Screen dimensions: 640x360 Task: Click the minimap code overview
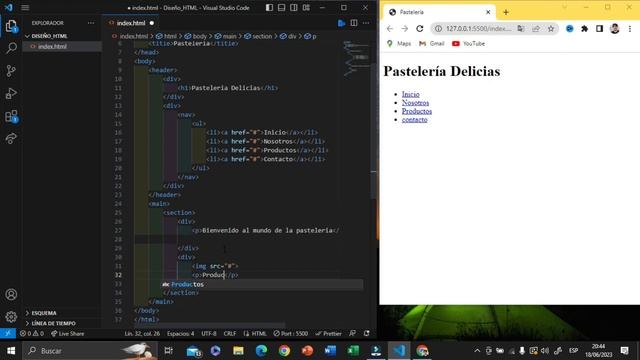[356, 58]
